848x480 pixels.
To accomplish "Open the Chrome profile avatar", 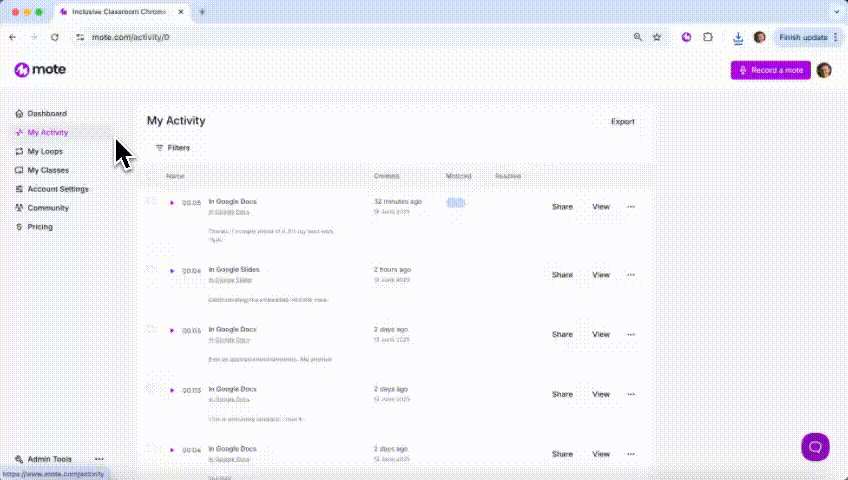I will [759, 37].
